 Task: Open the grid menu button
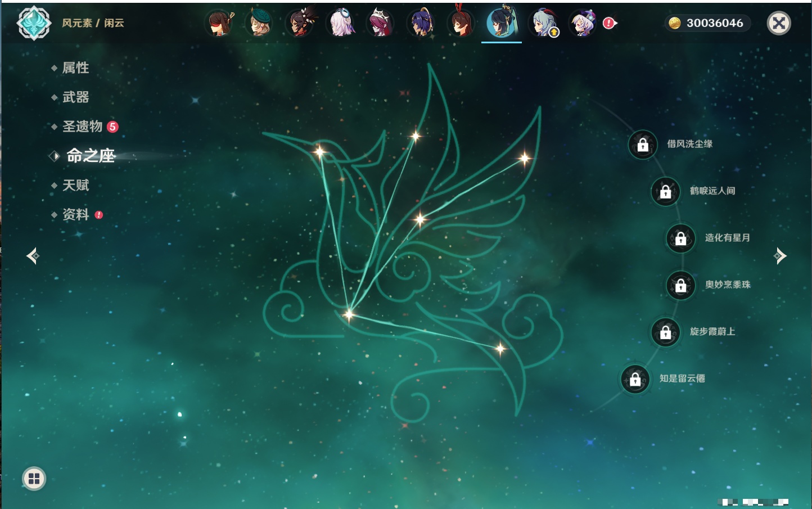[x=34, y=479]
